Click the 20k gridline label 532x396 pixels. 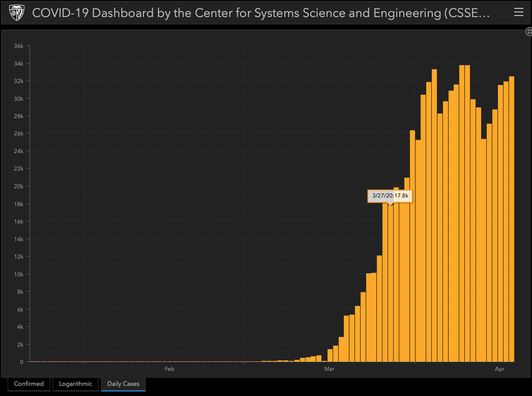(x=19, y=186)
